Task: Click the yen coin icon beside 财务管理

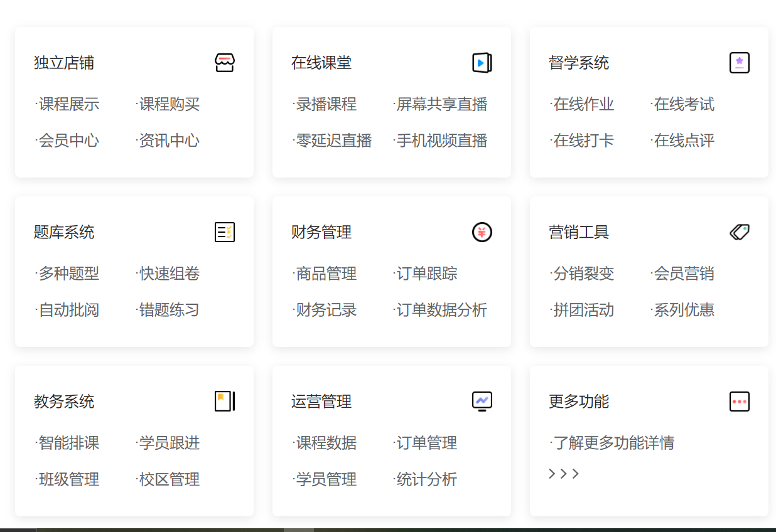Action: click(x=482, y=232)
